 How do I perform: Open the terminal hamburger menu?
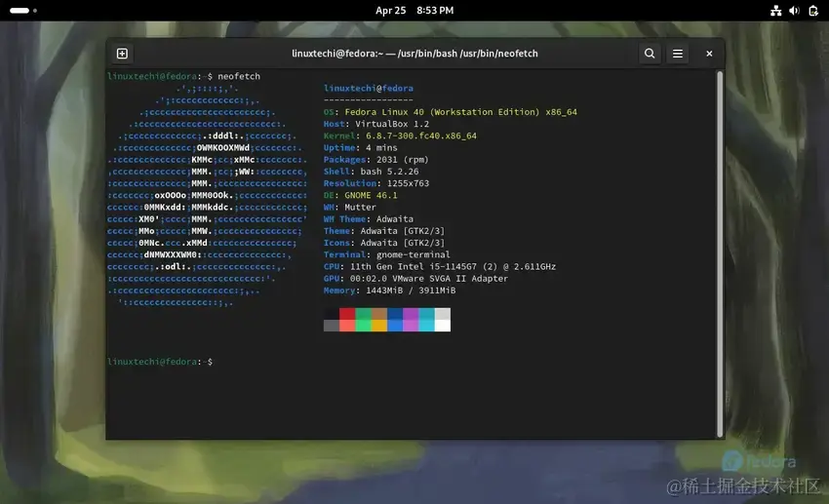pyautogui.click(x=677, y=54)
